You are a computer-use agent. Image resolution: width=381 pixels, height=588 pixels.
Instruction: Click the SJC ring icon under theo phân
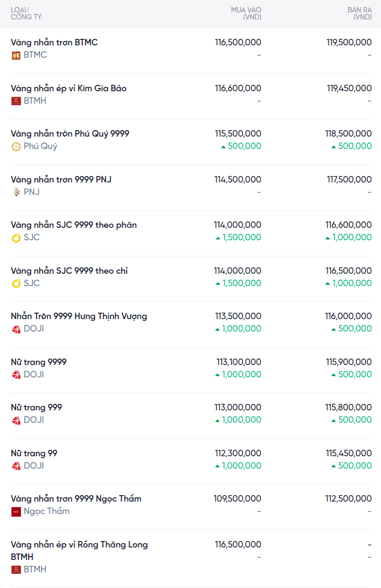click(16, 238)
